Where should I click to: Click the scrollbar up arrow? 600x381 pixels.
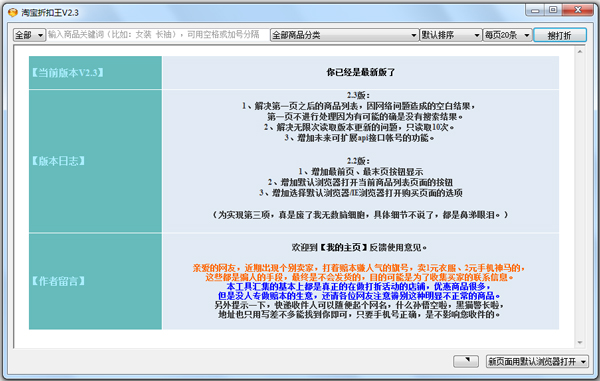pos(580,51)
